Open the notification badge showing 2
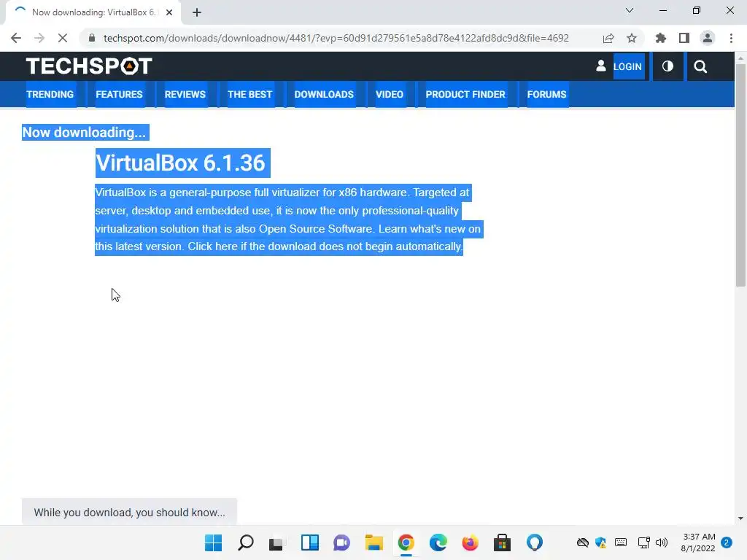Image resolution: width=747 pixels, height=560 pixels. tap(727, 542)
